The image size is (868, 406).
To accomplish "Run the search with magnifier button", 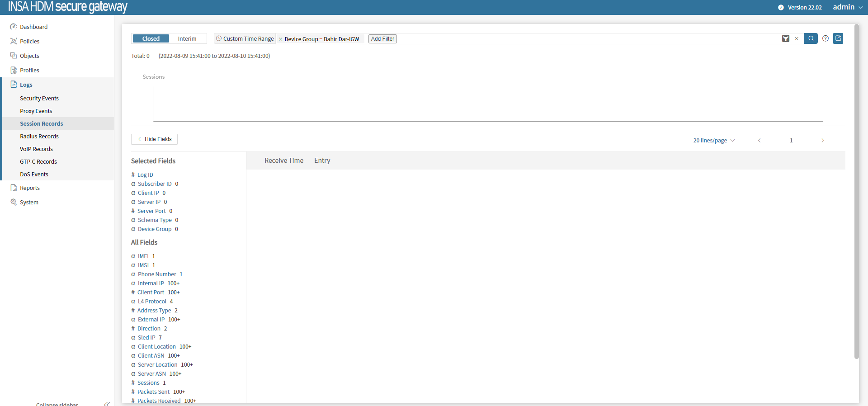I will (x=811, y=38).
